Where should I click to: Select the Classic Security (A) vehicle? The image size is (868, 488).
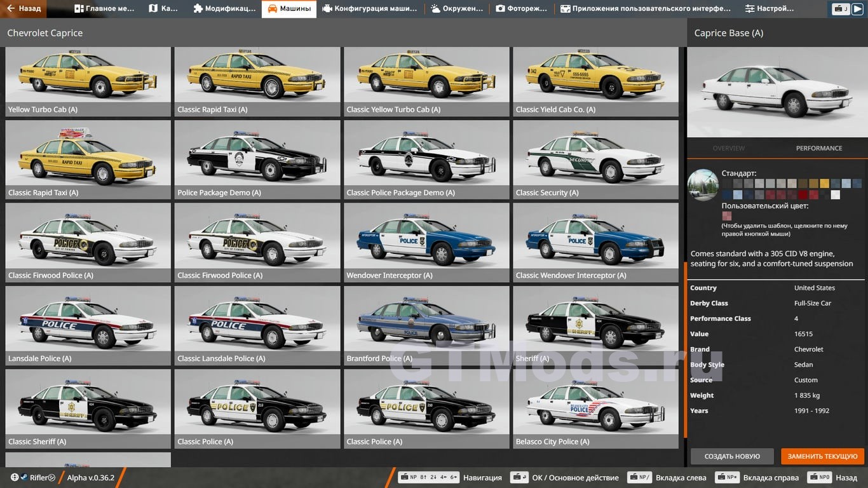point(596,159)
